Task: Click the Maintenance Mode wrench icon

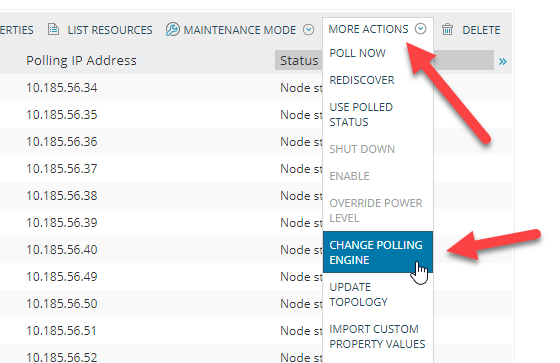Action: tap(172, 29)
